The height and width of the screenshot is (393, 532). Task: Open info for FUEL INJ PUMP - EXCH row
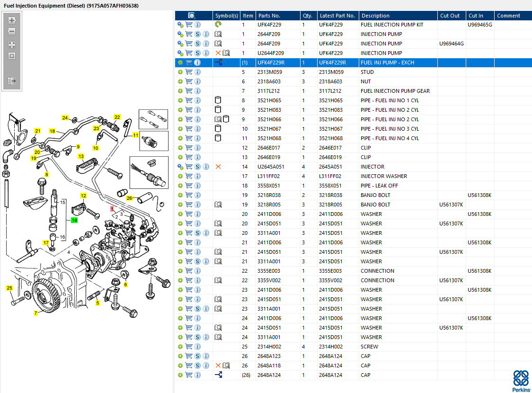pos(197,63)
